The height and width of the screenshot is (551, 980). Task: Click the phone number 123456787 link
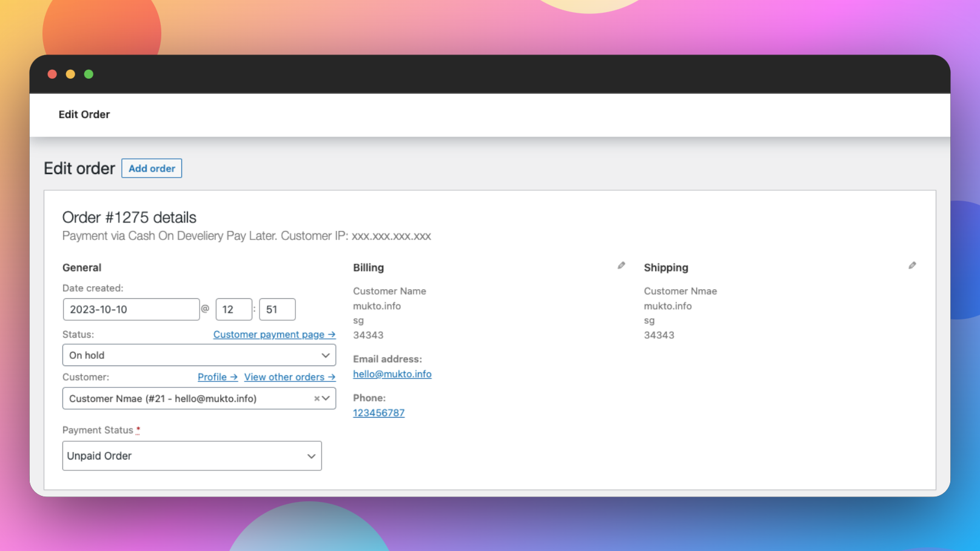pyautogui.click(x=379, y=413)
